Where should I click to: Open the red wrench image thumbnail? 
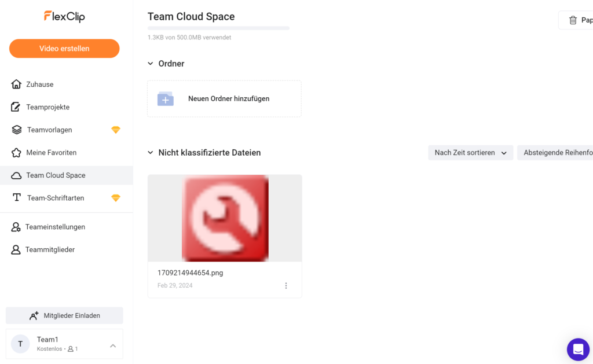pos(225,218)
